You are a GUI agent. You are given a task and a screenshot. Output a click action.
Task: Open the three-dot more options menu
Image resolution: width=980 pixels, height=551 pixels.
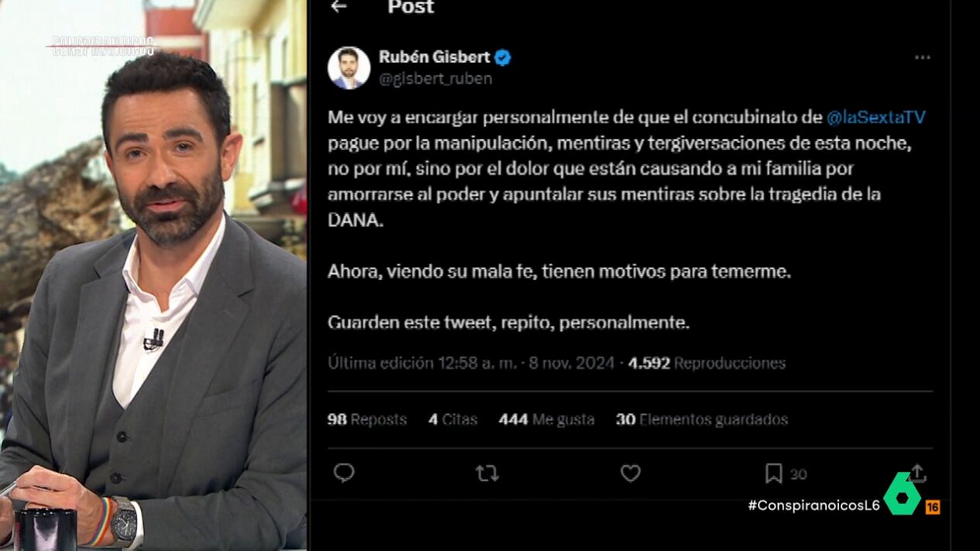point(922,57)
